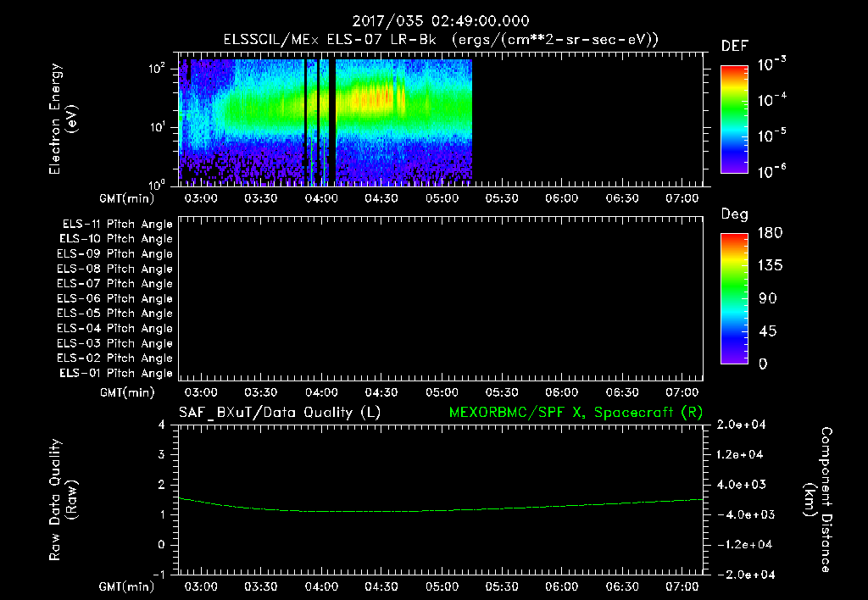868x600 pixels.
Task: Click the 10^-6 value on the DEF scale
Action: click(771, 171)
